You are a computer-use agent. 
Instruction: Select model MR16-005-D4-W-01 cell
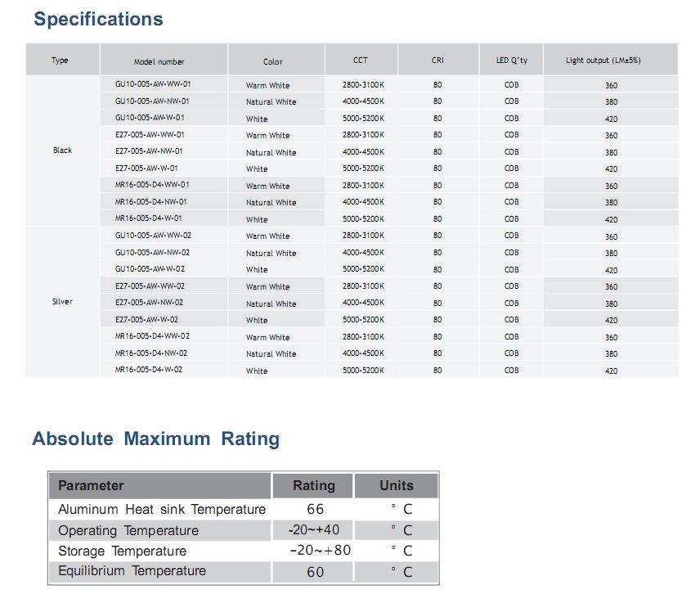(x=149, y=218)
